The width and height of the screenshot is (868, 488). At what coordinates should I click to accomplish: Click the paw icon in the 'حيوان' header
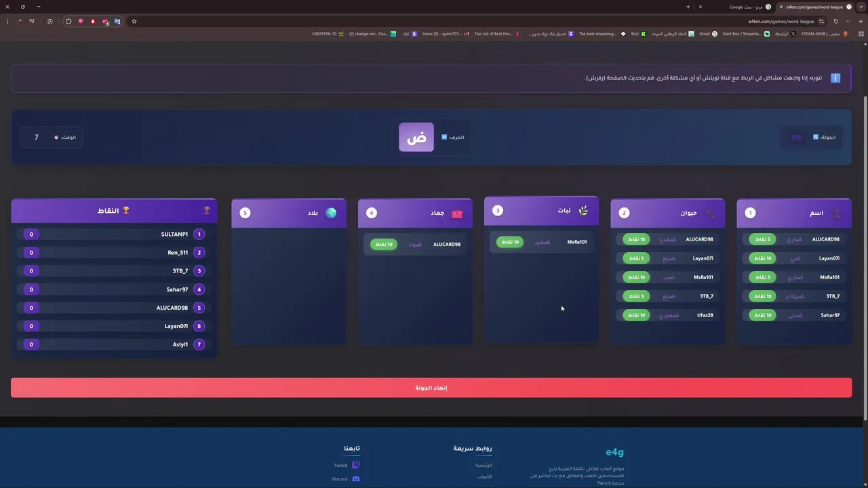(710, 213)
